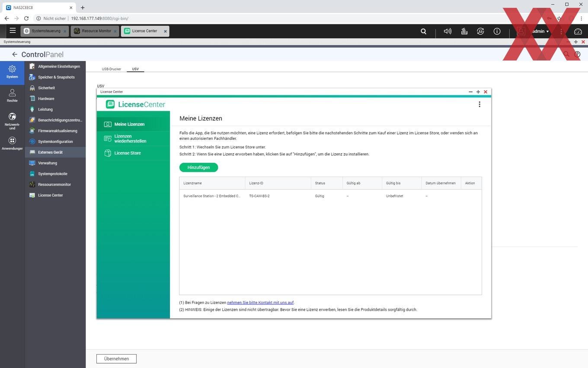Open Leistung settings

(55, 109)
